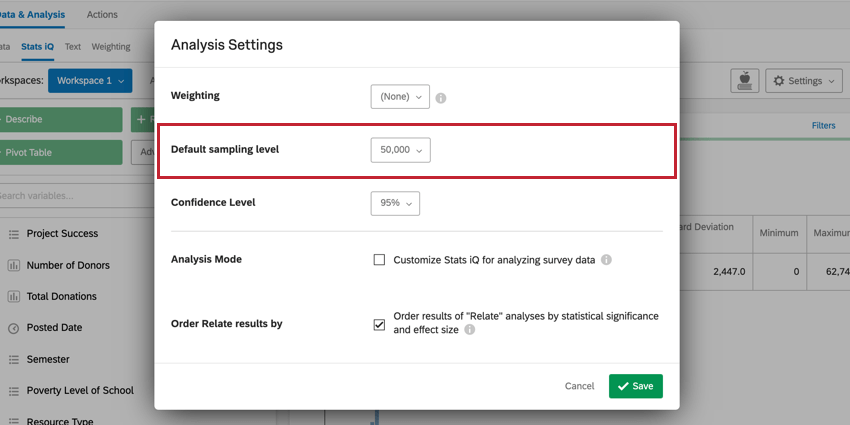Save the analysis settings

[x=635, y=386]
